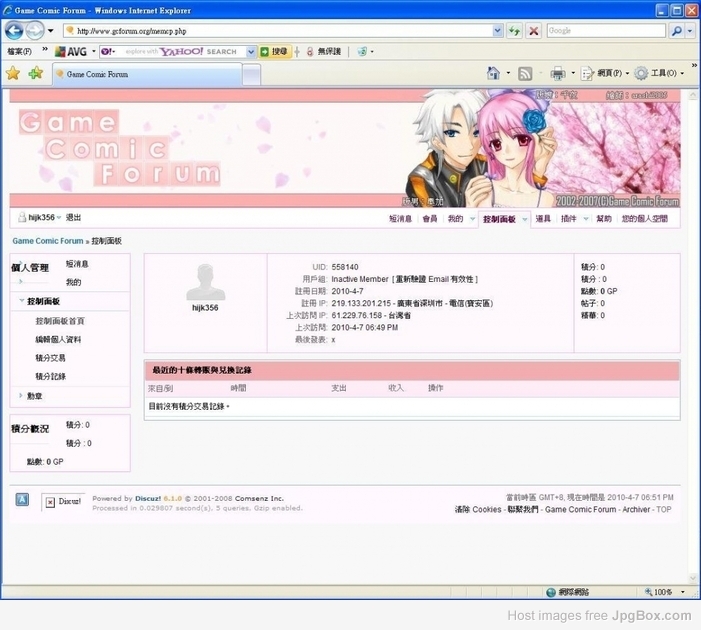Click the AVG toolbar logo

tap(71, 51)
